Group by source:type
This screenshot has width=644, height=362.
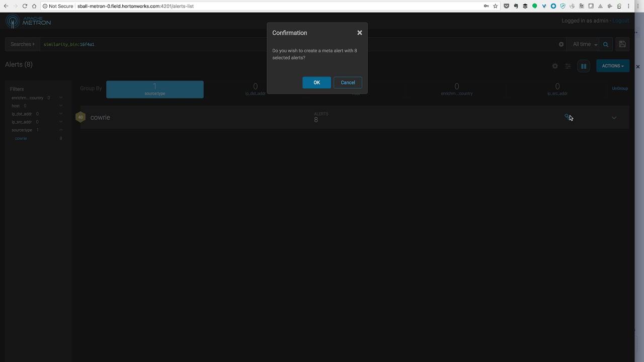[155, 89]
